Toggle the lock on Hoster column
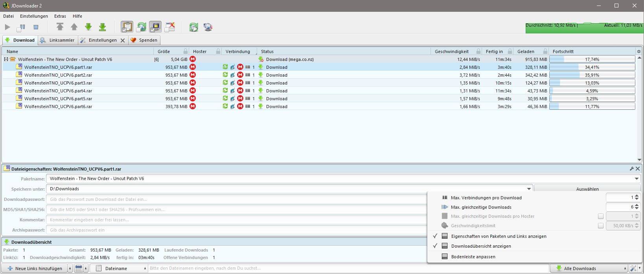 pos(218,51)
